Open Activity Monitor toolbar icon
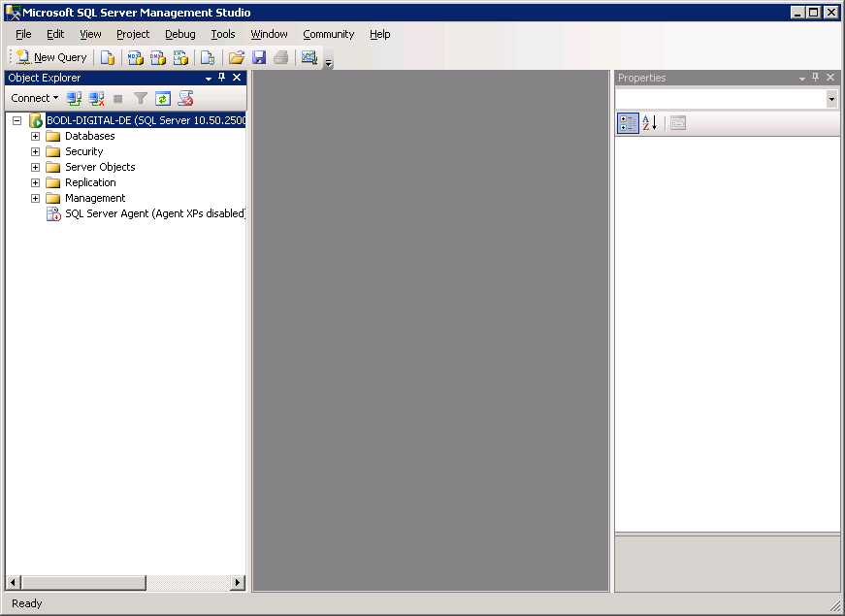 [x=309, y=57]
